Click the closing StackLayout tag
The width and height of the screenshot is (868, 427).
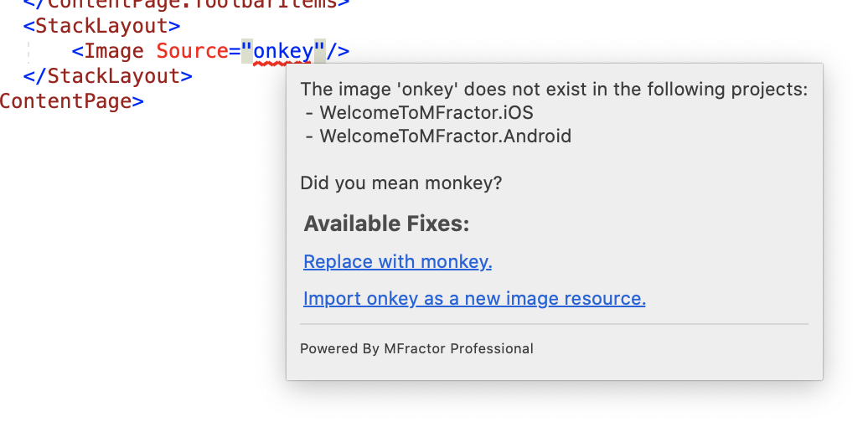click(108, 76)
